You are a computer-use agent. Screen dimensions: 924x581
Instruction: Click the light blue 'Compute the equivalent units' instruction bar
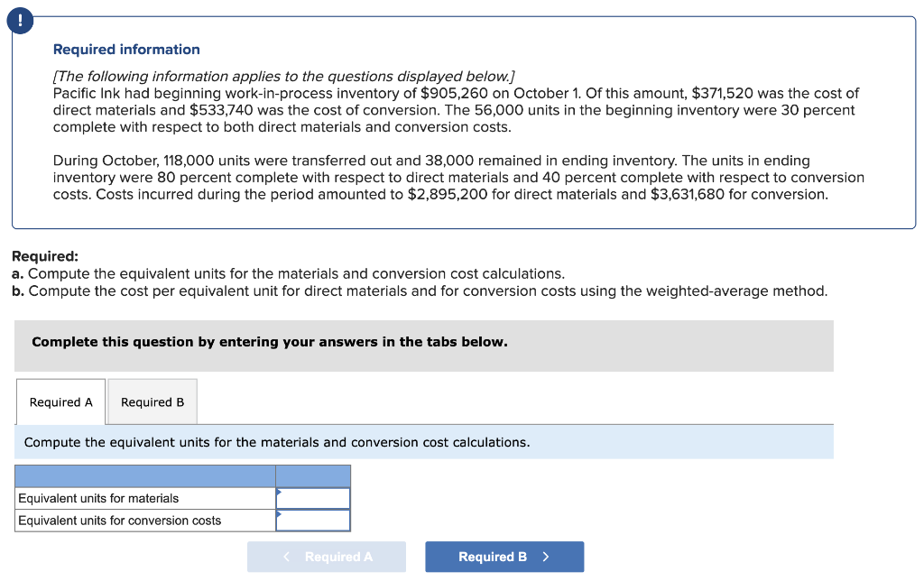coord(276,442)
